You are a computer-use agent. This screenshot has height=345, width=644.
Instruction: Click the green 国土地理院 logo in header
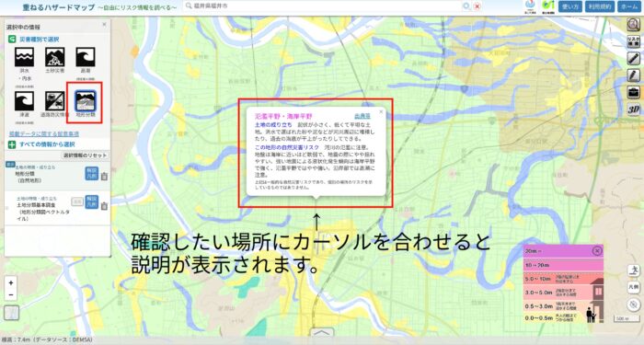[548, 6]
